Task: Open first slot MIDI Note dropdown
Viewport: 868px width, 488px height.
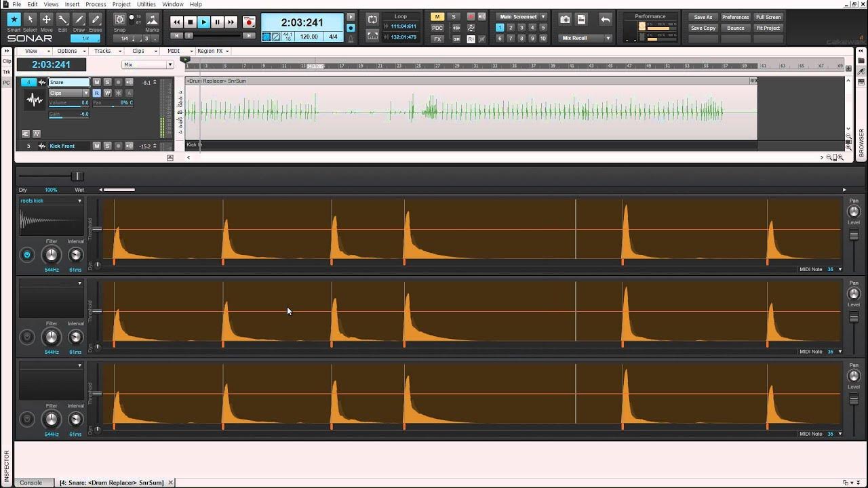Action: 840,269
